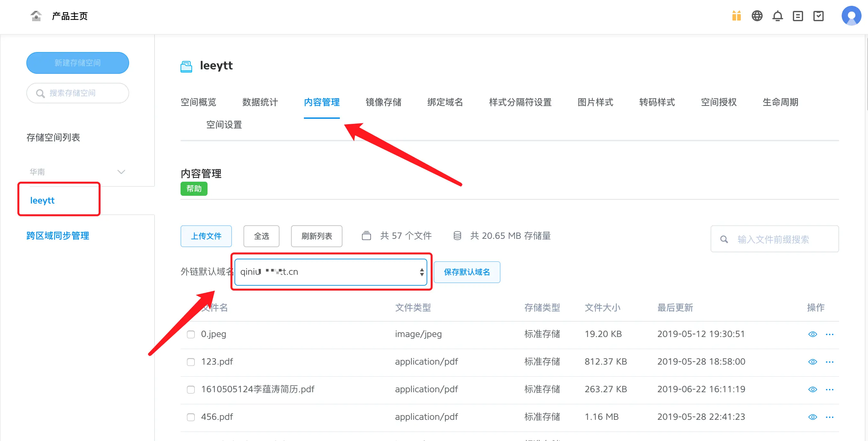Open the 绑定域名 tab
The height and width of the screenshot is (441, 868).
445,102
